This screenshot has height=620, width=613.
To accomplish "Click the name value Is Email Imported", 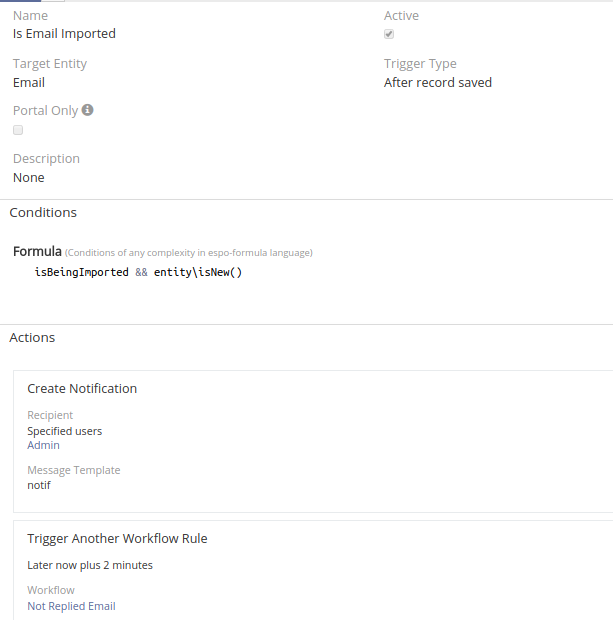I will [x=64, y=34].
